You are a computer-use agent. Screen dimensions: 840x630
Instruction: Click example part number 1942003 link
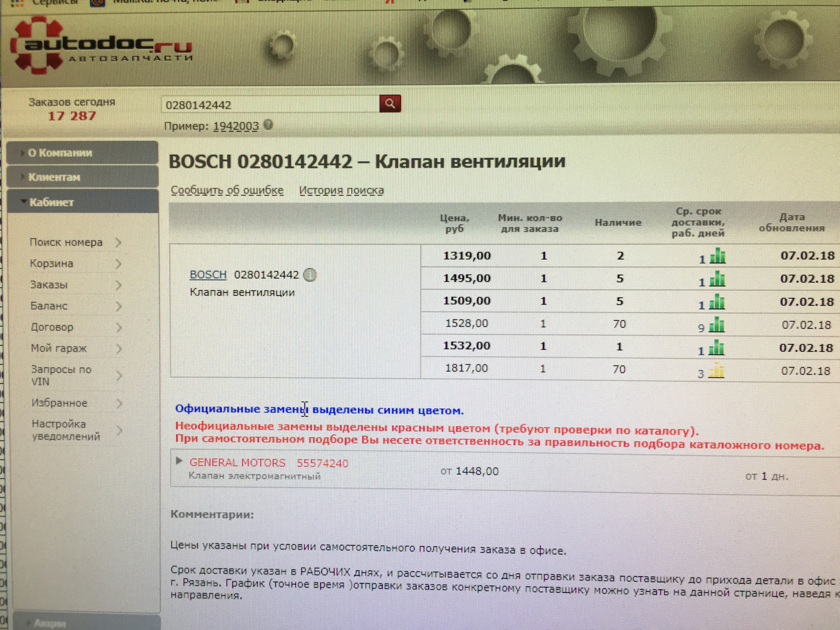point(236,126)
